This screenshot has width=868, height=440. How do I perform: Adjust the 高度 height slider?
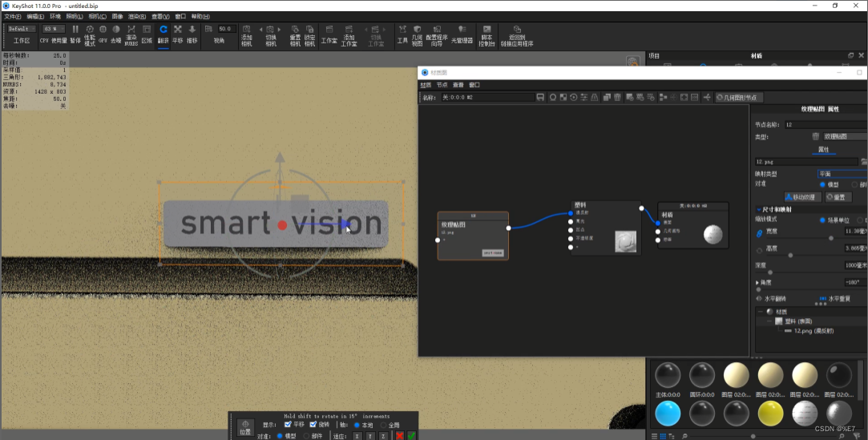click(790, 255)
